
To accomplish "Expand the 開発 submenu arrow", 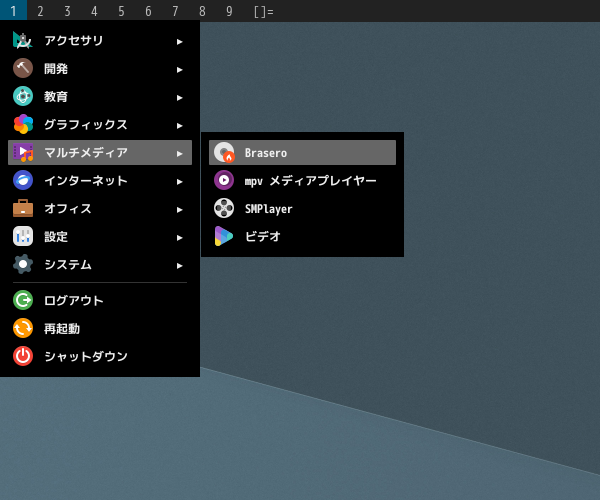I will tap(179, 70).
